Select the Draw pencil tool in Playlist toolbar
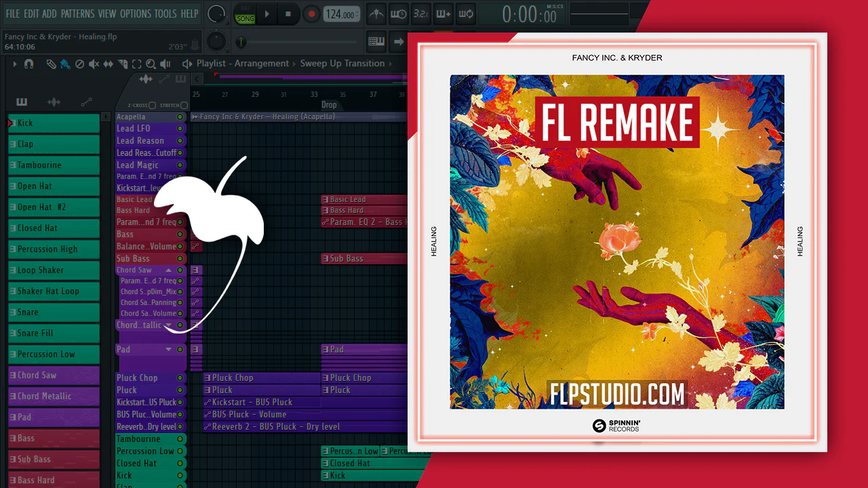Viewport: 868px width, 488px height. coord(51,64)
